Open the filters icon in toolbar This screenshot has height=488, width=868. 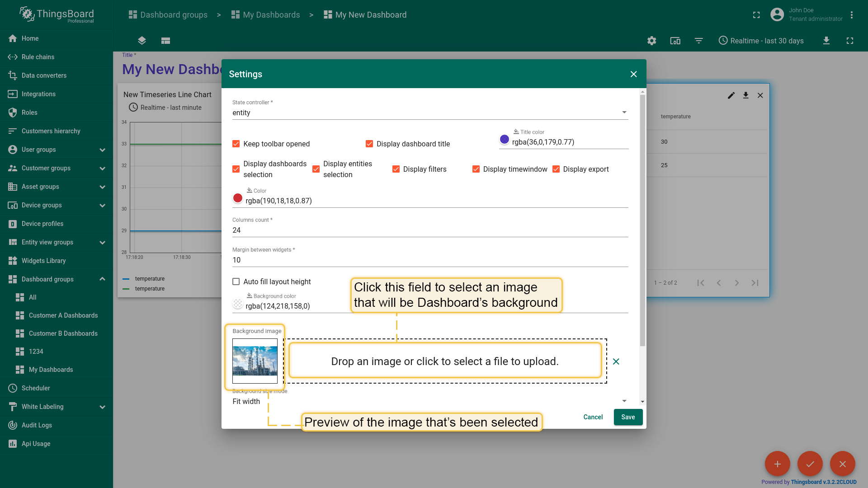698,41
